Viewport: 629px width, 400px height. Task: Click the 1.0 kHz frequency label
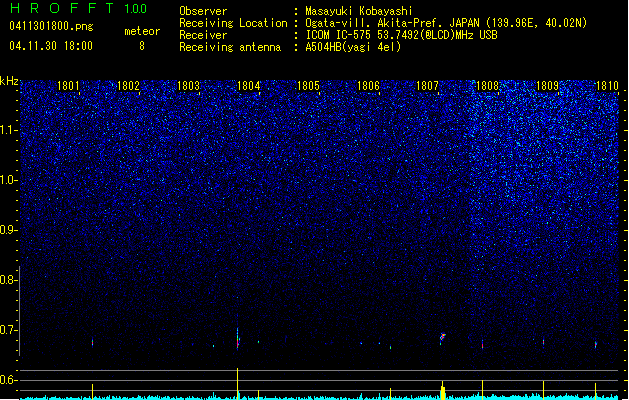pyautogui.click(x=8, y=180)
